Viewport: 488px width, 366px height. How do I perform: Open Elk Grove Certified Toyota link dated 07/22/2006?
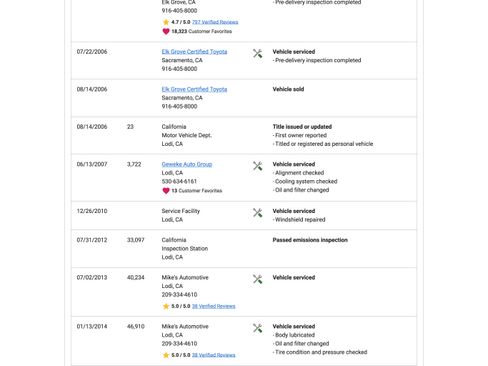tap(194, 52)
